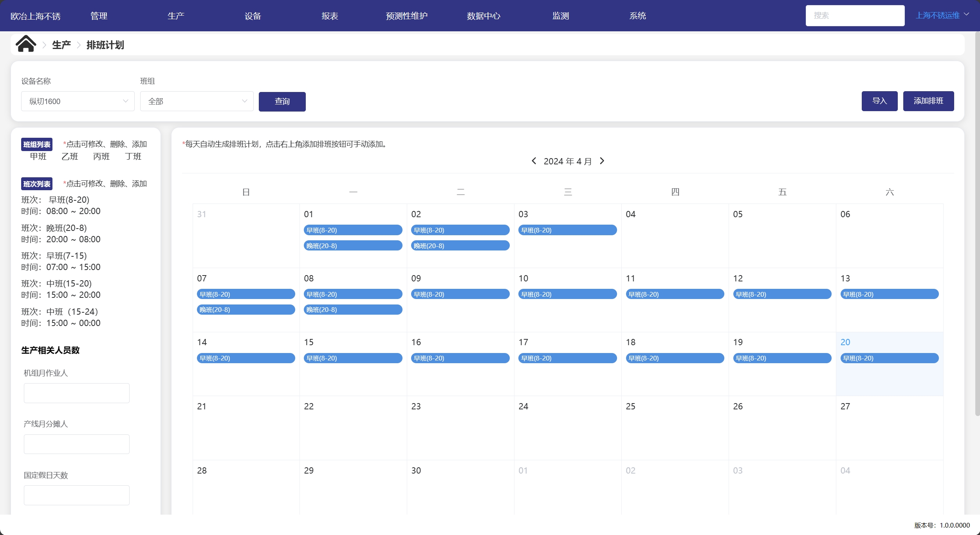Click 生产 in the breadcrumb

[x=61, y=45]
